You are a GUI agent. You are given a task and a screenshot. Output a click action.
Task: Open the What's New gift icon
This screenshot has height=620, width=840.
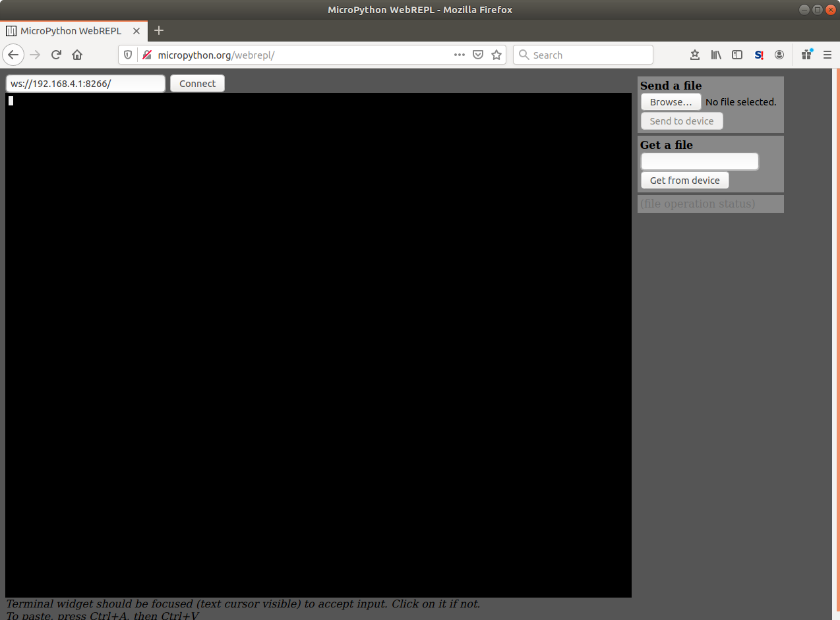[x=806, y=55]
